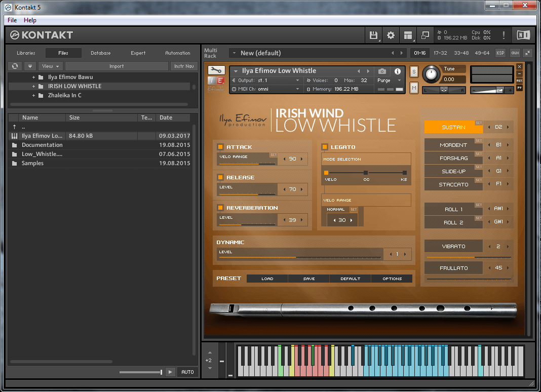
Task: Click the DYNAMIC level slider
Action: click(x=300, y=257)
